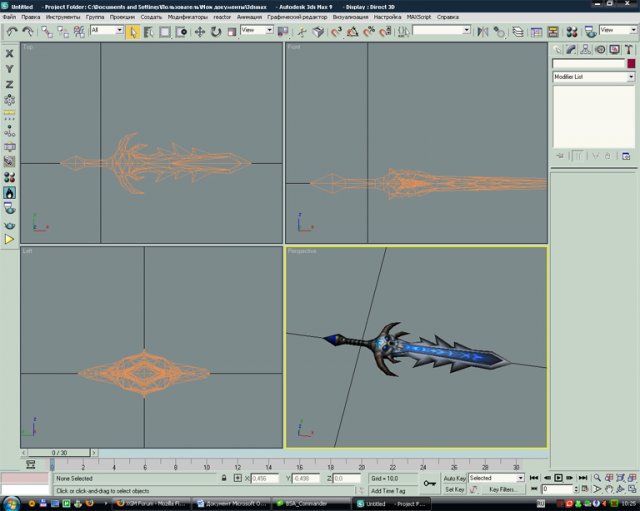The height and width of the screenshot is (511, 640).
Task: Toggle the Selection Lock padlock icon
Action: click(x=224, y=478)
